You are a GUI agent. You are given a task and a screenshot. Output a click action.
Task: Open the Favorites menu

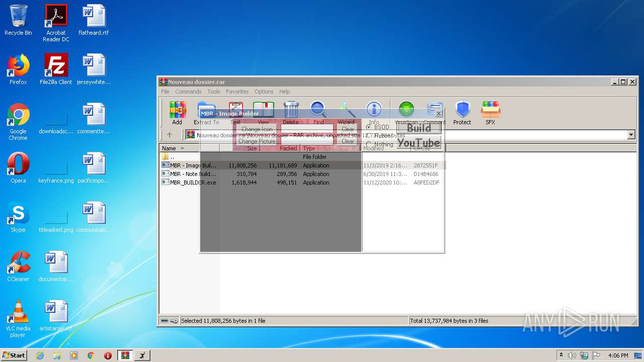(237, 92)
